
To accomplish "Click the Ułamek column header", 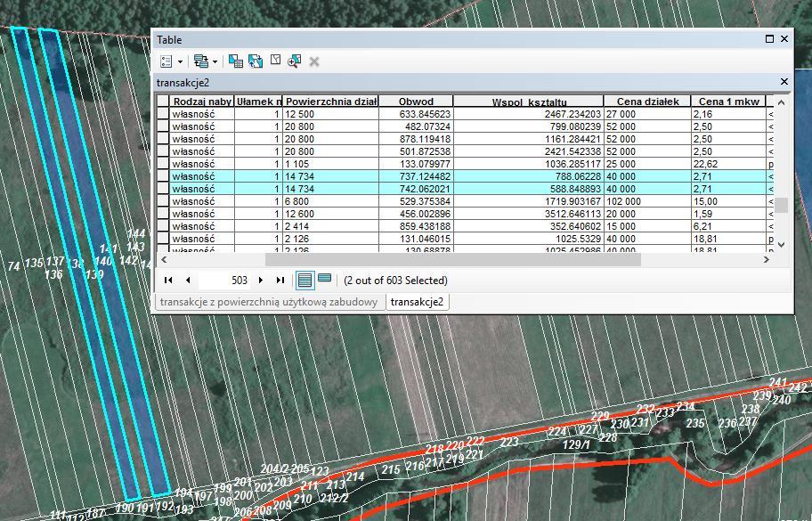I will pyautogui.click(x=258, y=102).
